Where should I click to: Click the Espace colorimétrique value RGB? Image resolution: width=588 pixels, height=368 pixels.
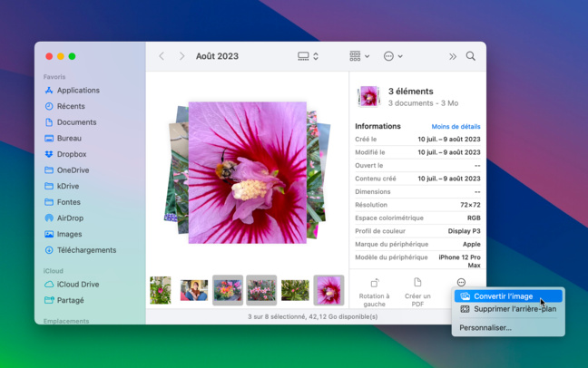point(474,218)
